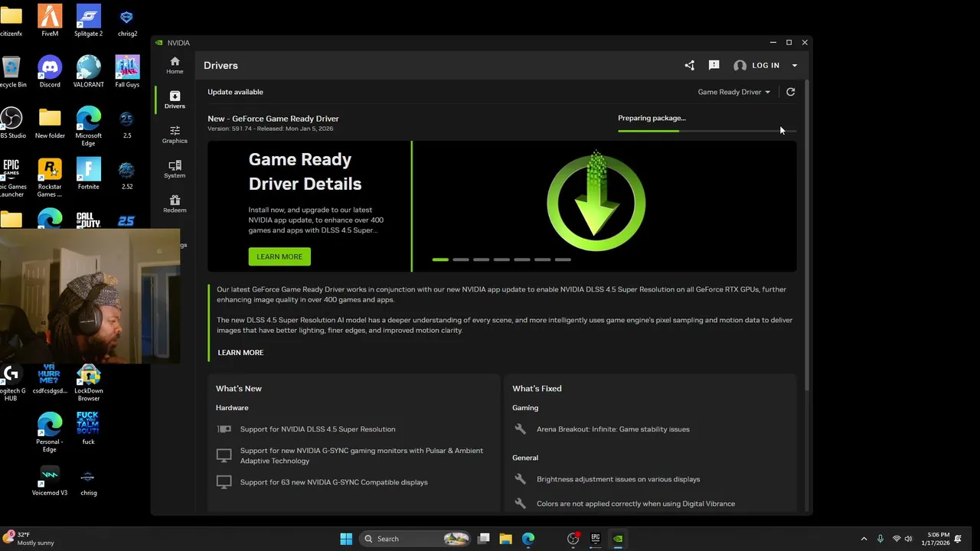
Task: Click the green download arrow graphic
Action: [596, 201]
